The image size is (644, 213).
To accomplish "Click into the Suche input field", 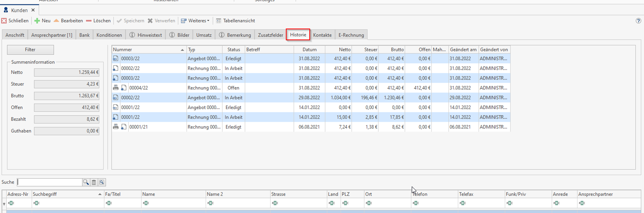I will click(50, 182).
